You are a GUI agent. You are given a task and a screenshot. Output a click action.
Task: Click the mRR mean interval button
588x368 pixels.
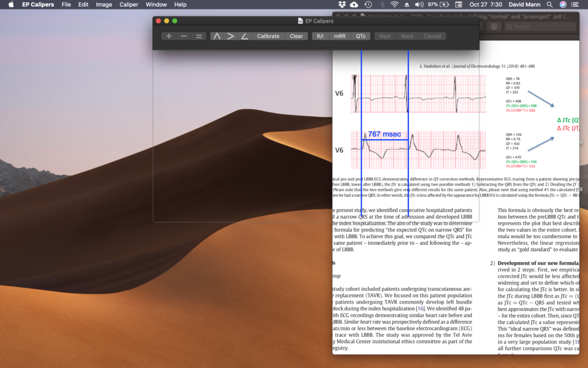click(x=340, y=36)
